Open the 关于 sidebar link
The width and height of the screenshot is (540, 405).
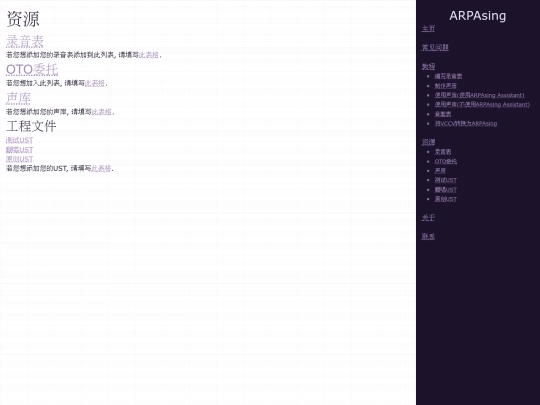(428, 218)
